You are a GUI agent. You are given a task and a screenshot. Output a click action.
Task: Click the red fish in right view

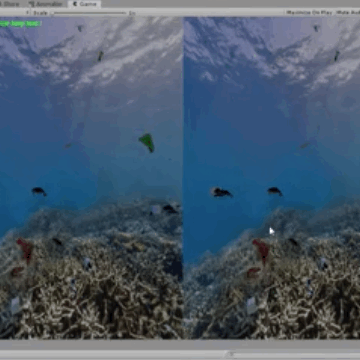[261, 251]
